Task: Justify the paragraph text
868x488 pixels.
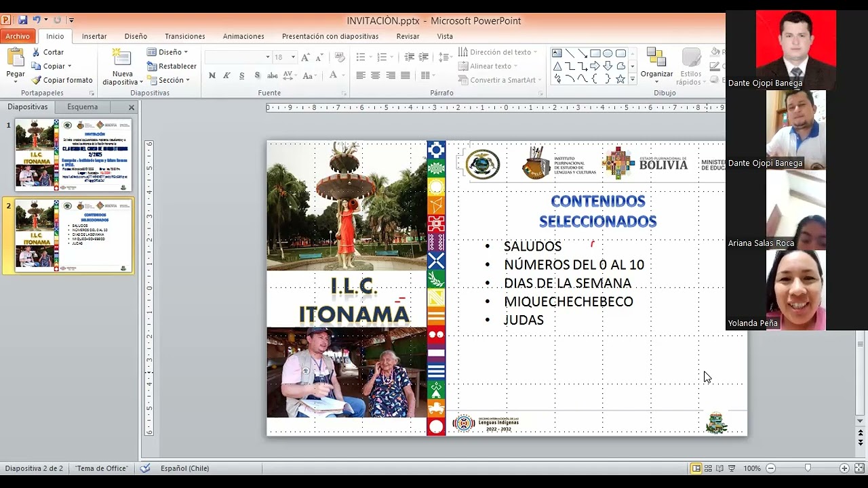Action: click(x=406, y=75)
